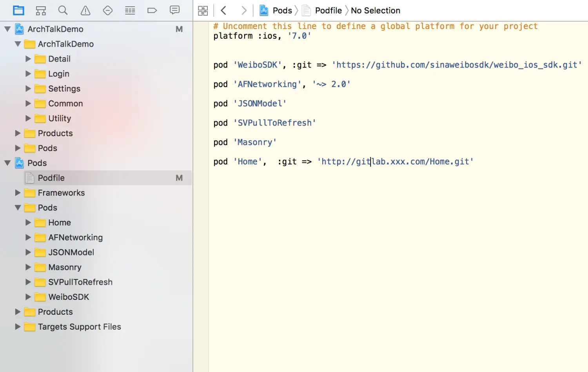Expand the Settings folder
Screen dimensions: 588x372
28,89
